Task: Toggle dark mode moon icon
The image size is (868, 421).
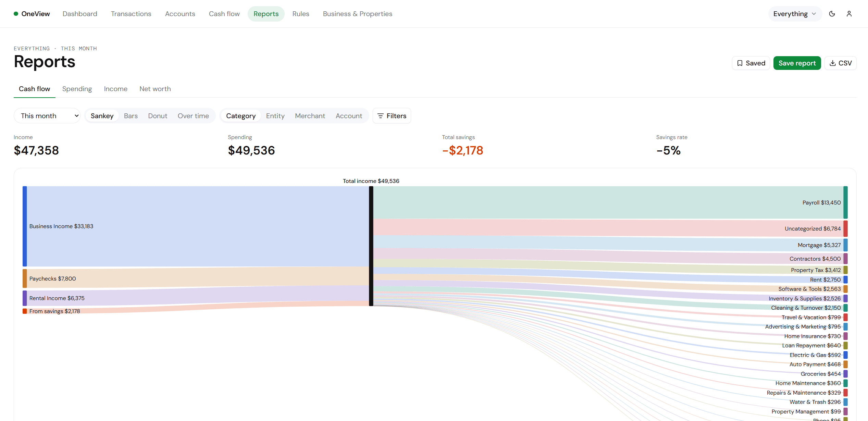Action: 832,14
